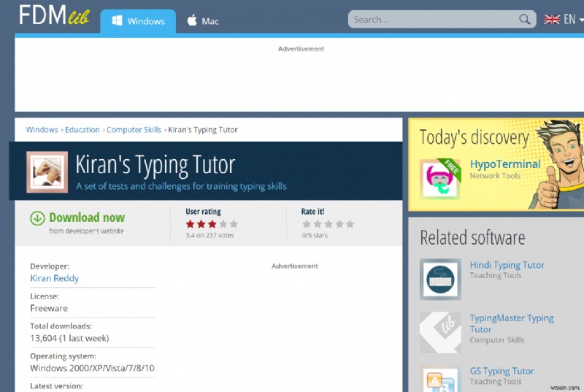This screenshot has height=392, width=584.
Task: Open TypingMaster Typing Tutor icon
Action: pyautogui.click(x=440, y=332)
